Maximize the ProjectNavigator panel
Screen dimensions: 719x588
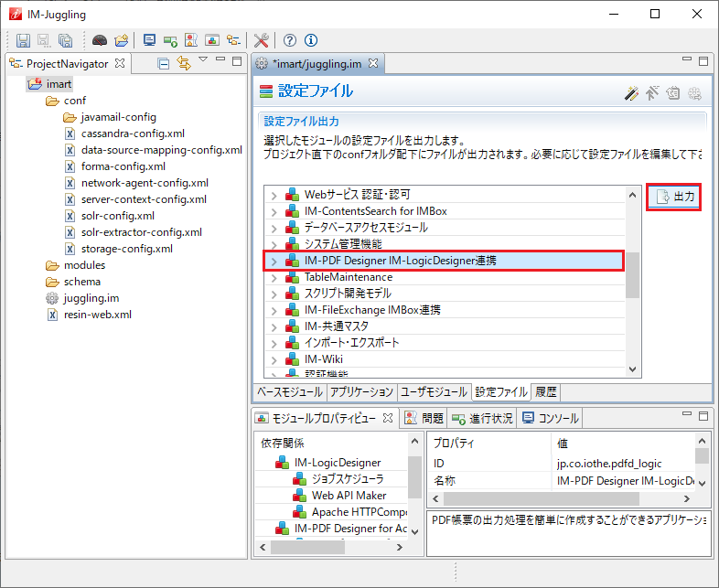click(237, 61)
